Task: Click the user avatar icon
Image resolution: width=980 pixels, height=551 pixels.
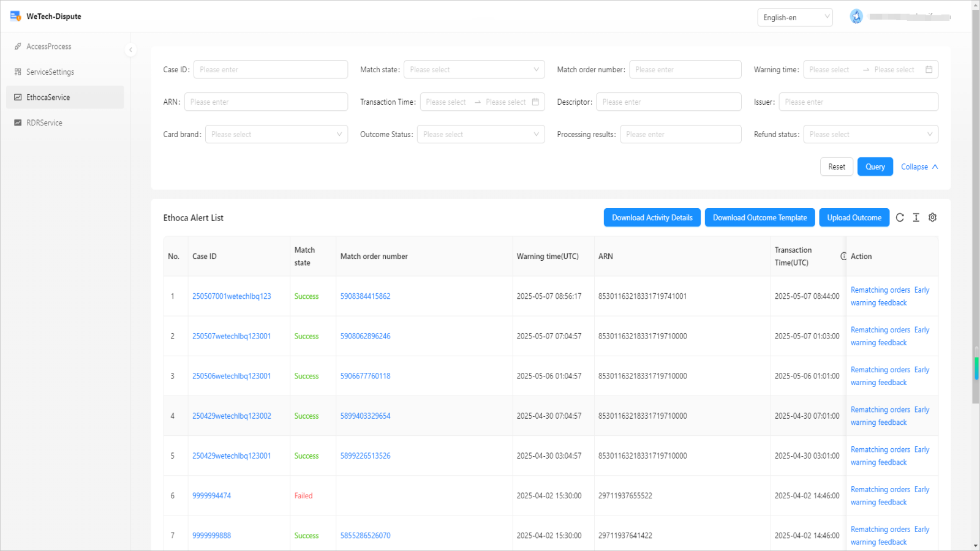Action: pos(856,17)
